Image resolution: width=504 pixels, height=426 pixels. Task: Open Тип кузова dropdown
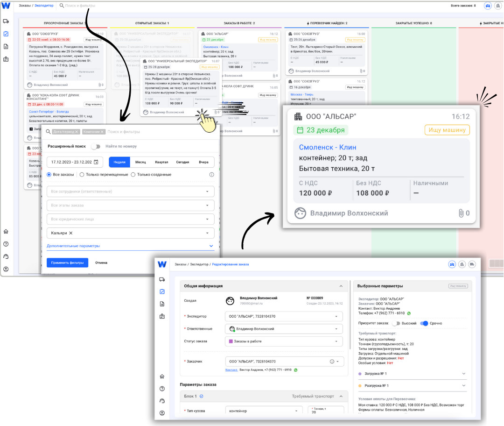264,411
